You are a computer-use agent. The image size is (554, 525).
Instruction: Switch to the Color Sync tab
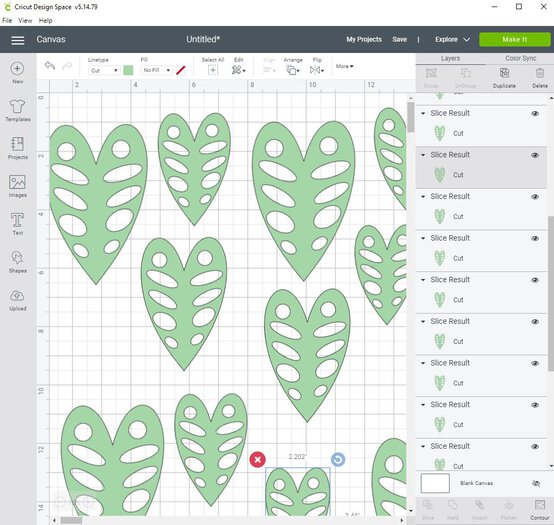point(520,59)
